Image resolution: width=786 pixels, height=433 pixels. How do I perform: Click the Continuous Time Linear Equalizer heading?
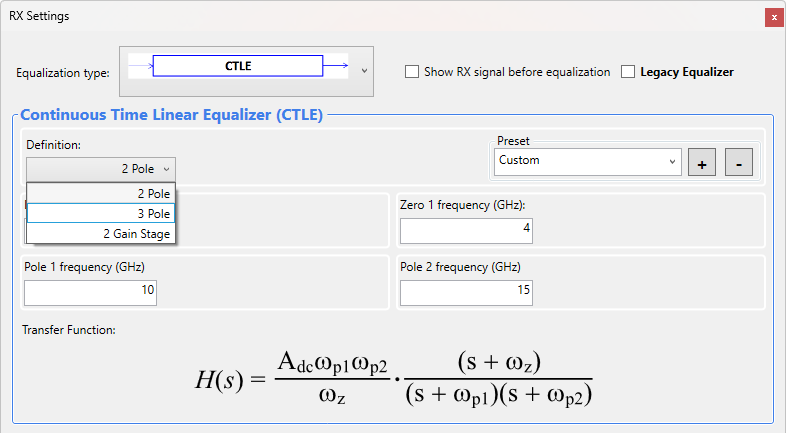[171, 115]
